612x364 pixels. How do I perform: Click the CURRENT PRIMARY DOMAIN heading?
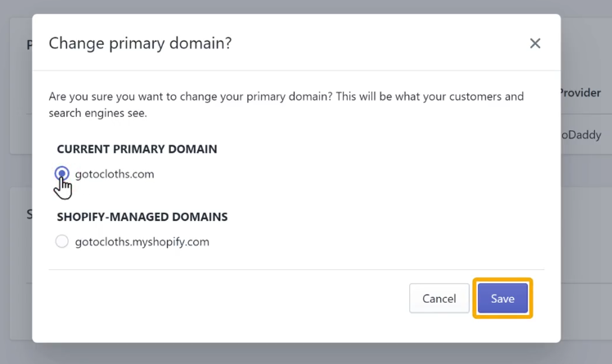point(137,149)
